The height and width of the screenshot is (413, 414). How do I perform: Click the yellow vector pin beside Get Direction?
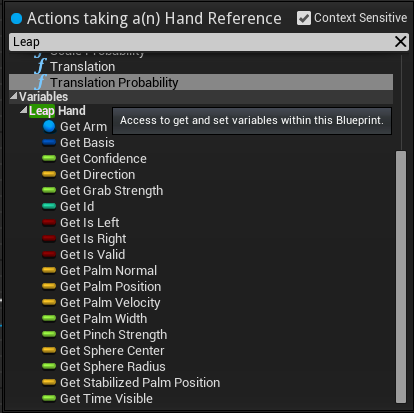point(49,175)
